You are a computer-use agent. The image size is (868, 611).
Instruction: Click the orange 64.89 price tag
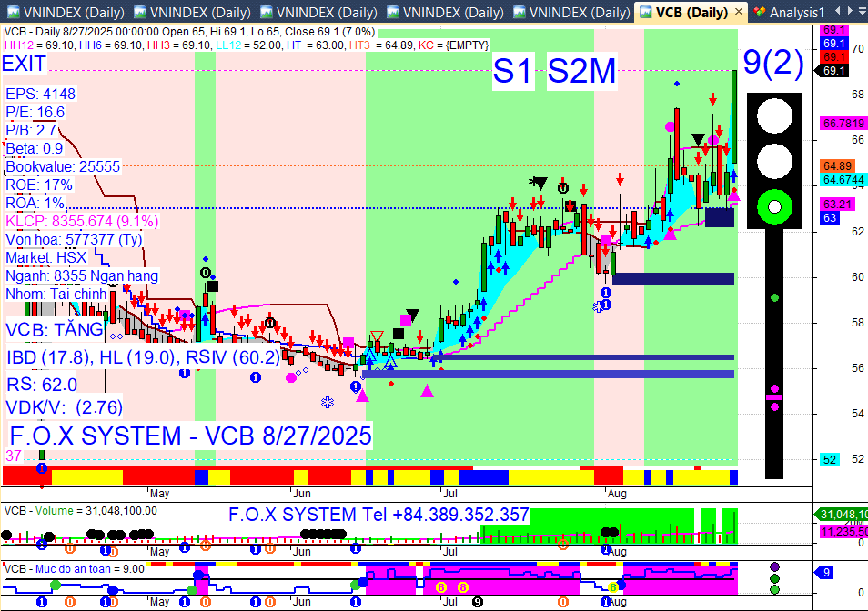(x=837, y=166)
